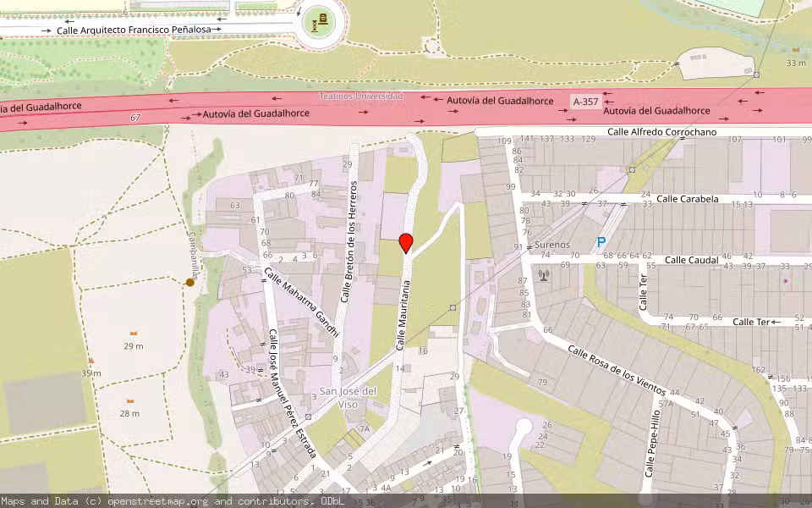Select the Surenos place label
The width and height of the screenshot is (812, 508).
[x=552, y=245]
